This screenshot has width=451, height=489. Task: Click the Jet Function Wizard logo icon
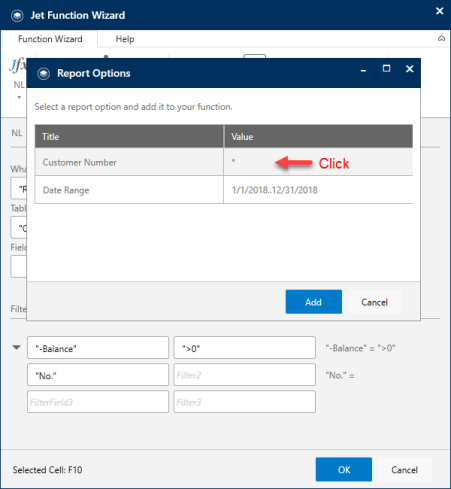click(17, 16)
